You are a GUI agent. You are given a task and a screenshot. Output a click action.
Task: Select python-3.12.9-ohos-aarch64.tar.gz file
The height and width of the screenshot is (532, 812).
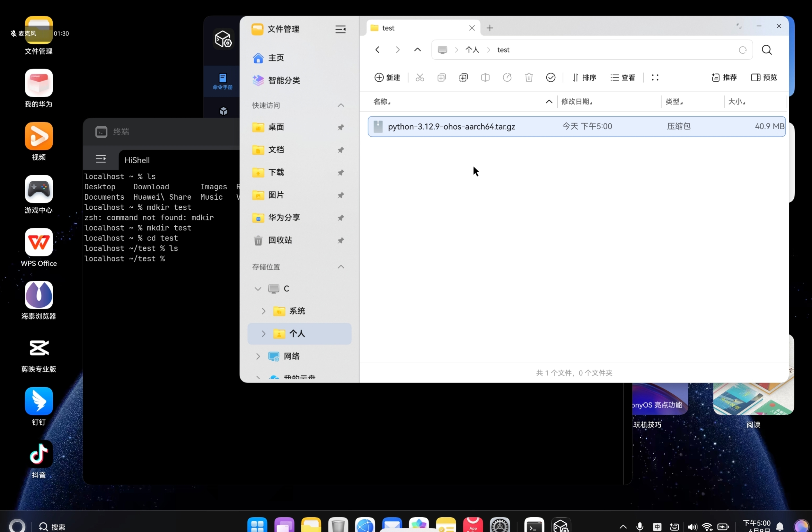tap(577, 127)
